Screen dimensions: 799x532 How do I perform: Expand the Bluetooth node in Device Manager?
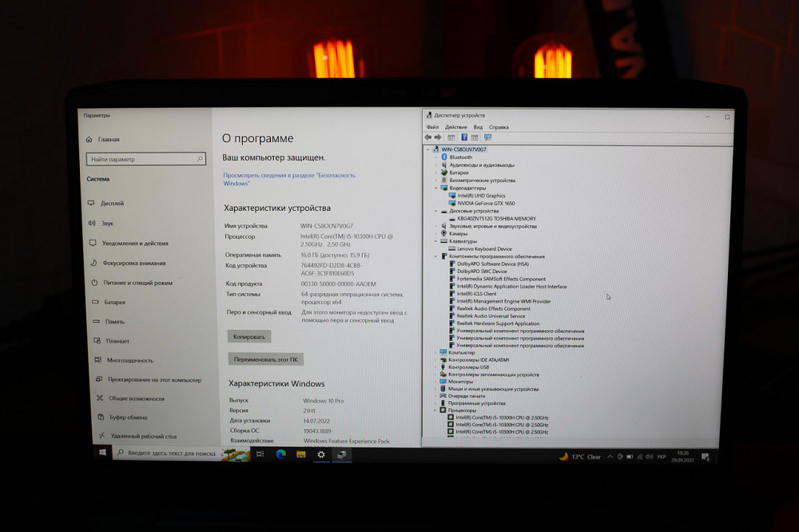tap(437, 157)
